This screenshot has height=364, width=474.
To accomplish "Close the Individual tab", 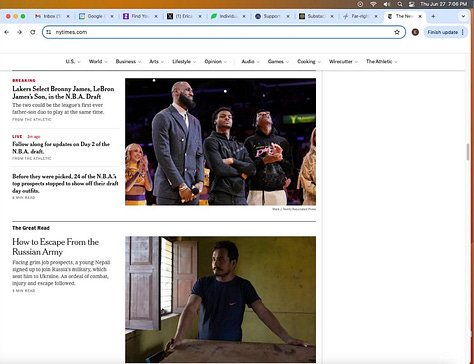I will [x=244, y=16].
